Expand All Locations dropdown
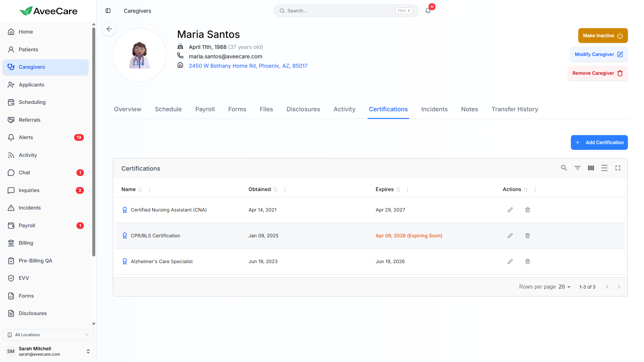The image size is (644, 362). pyautogui.click(x=48, y=335)
